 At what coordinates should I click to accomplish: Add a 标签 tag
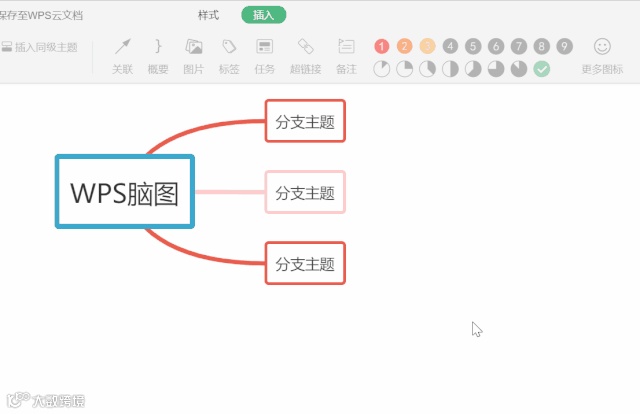pyautogui.click(x=229, y=56)
